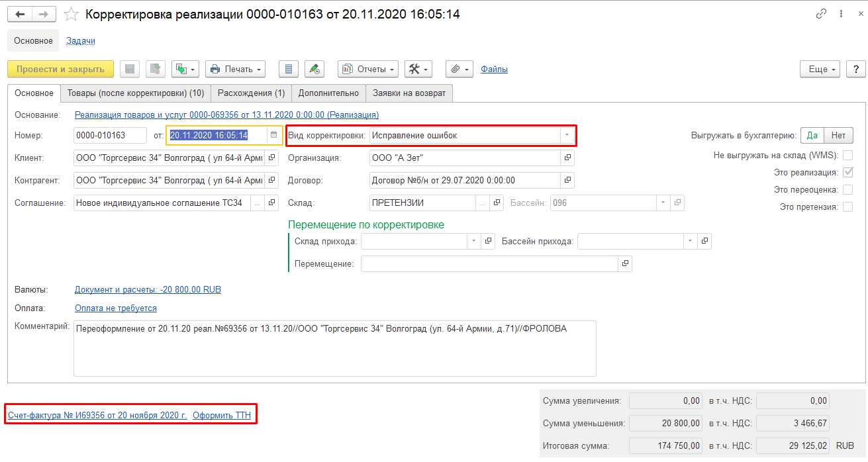The height and width of the screenshot is (462, 868).
Task: Click back navigation arrow
Action: [x=20, y=14]
